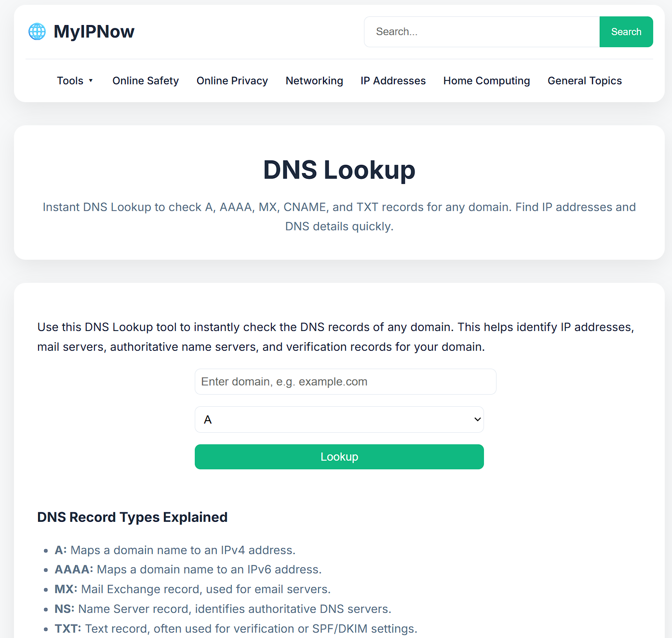This screenshot has width=672, height=638.
Task: Click the green Search button
Action: tap(626, 31)
